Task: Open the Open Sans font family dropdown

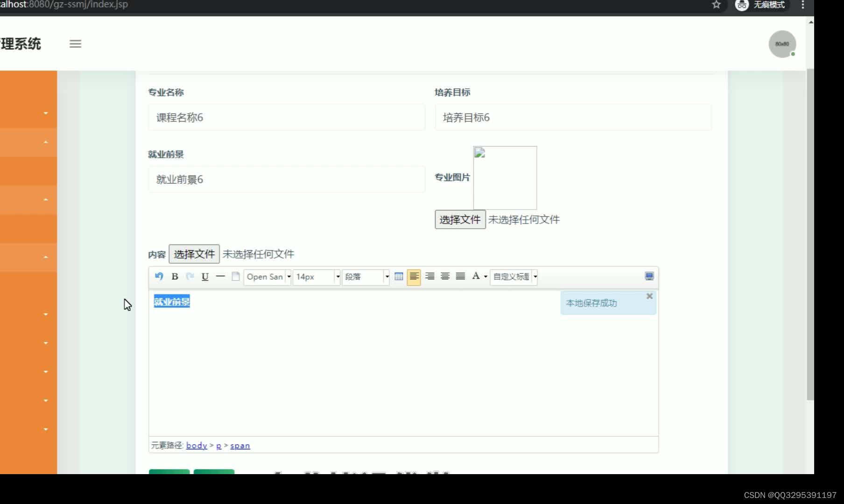Action: (x=268, y=277)
